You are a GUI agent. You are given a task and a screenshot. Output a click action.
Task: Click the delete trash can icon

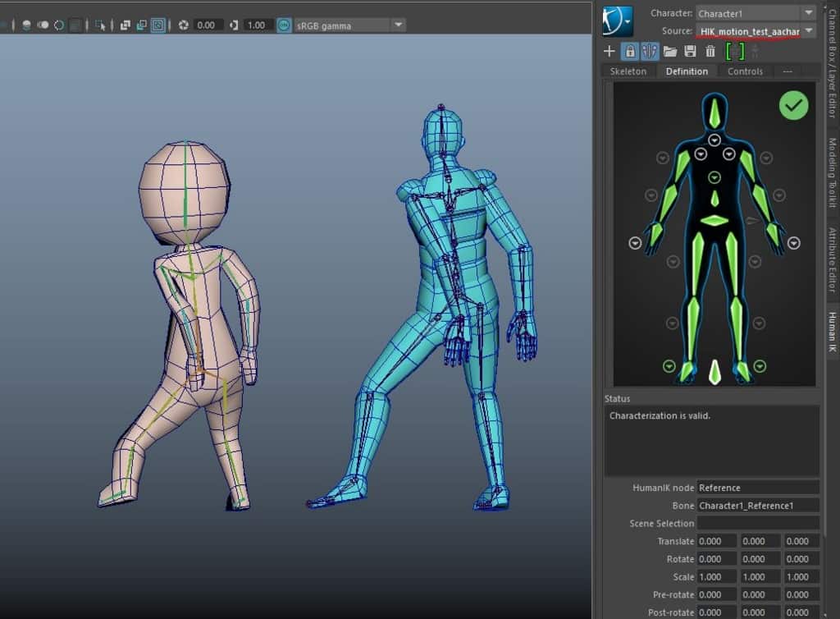pyautogui.click(x=710, y=52)
